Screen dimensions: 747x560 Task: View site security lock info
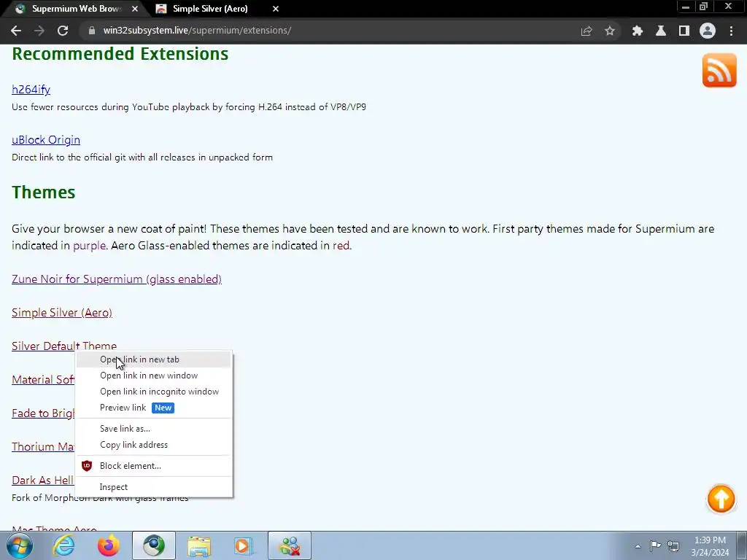[x=91, y=31]
